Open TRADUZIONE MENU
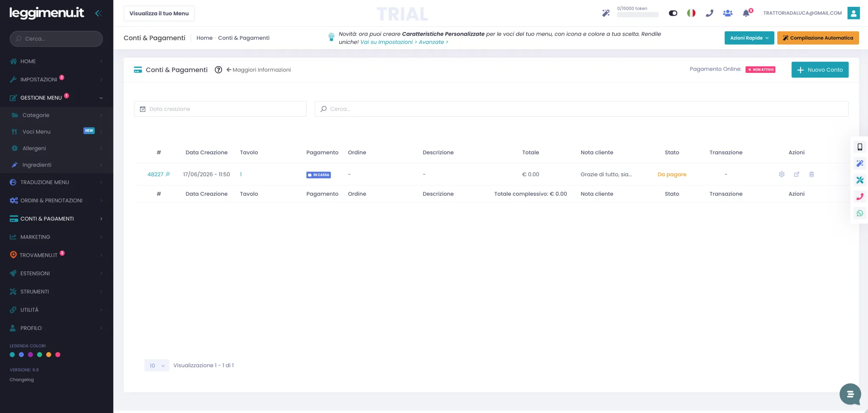 click(x=56, y=182)
